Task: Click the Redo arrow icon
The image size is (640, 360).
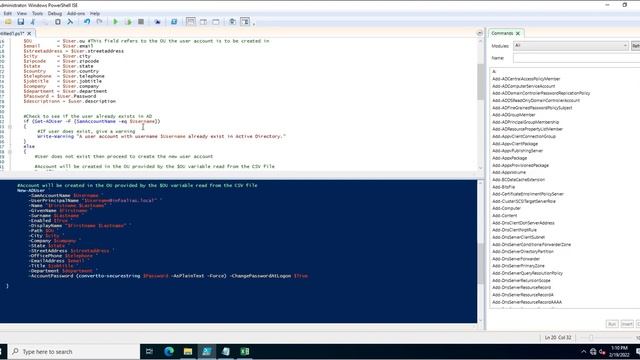Action: pyautogui.click(x=99, y=22)
